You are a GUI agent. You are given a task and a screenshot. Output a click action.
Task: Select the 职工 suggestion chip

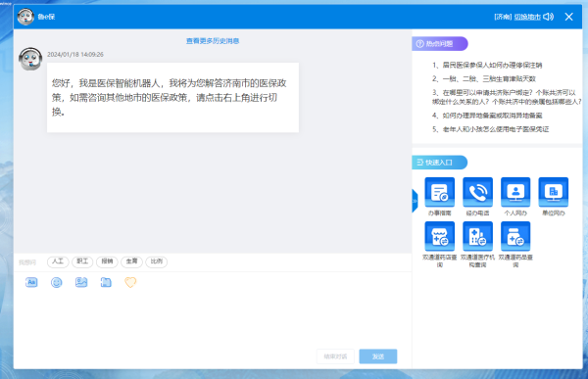tap(82, 261)
